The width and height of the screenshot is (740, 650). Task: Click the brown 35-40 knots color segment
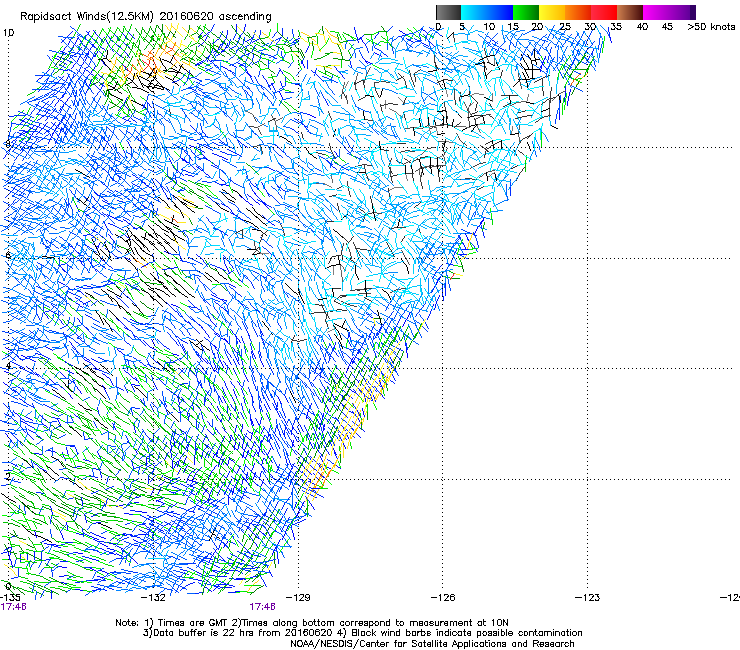point(630,12)
